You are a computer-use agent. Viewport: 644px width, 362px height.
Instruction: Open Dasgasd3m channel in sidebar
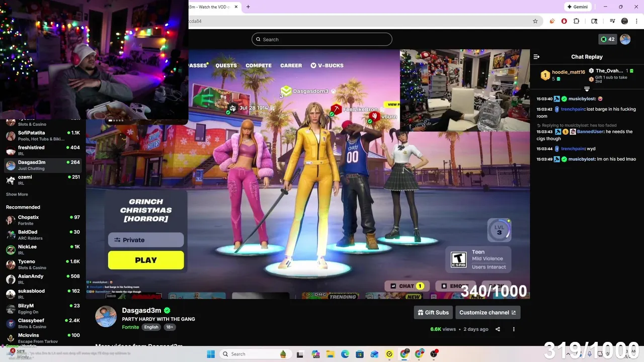tap(43, 165)
